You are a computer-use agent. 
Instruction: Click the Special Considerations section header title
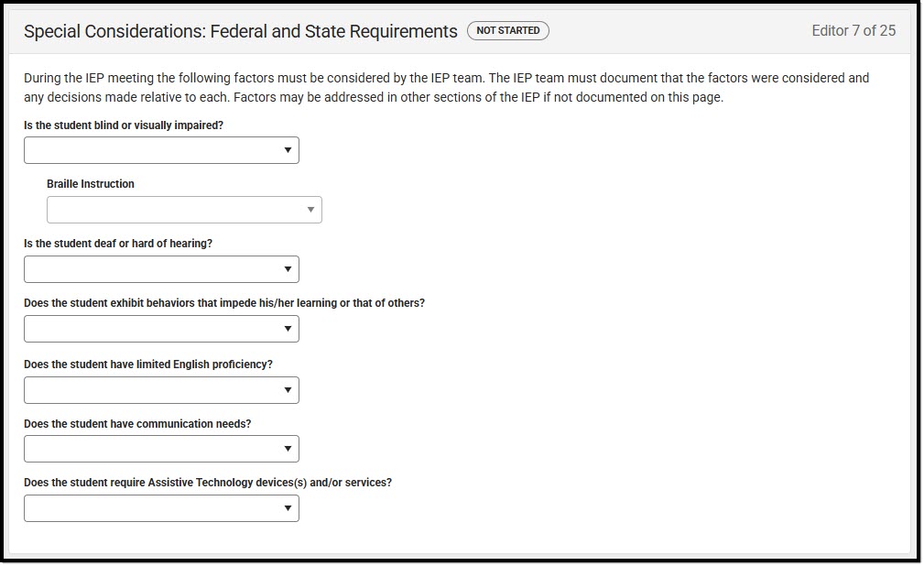[x=241, y=31]
